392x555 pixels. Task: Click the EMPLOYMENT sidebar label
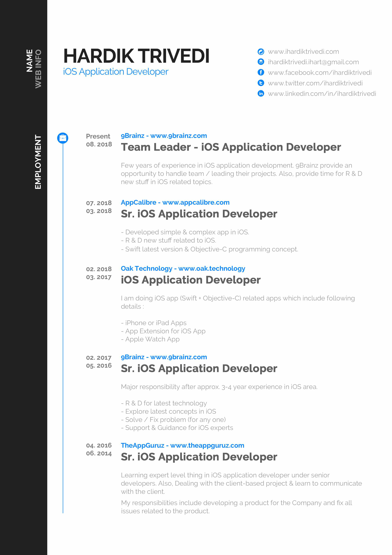click(38, 162)
